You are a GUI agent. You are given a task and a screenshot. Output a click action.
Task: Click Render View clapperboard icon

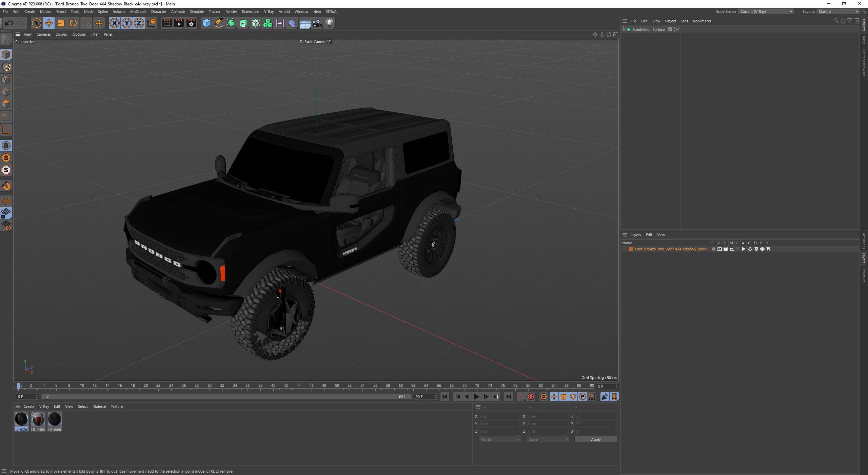(x=166, y=23)
